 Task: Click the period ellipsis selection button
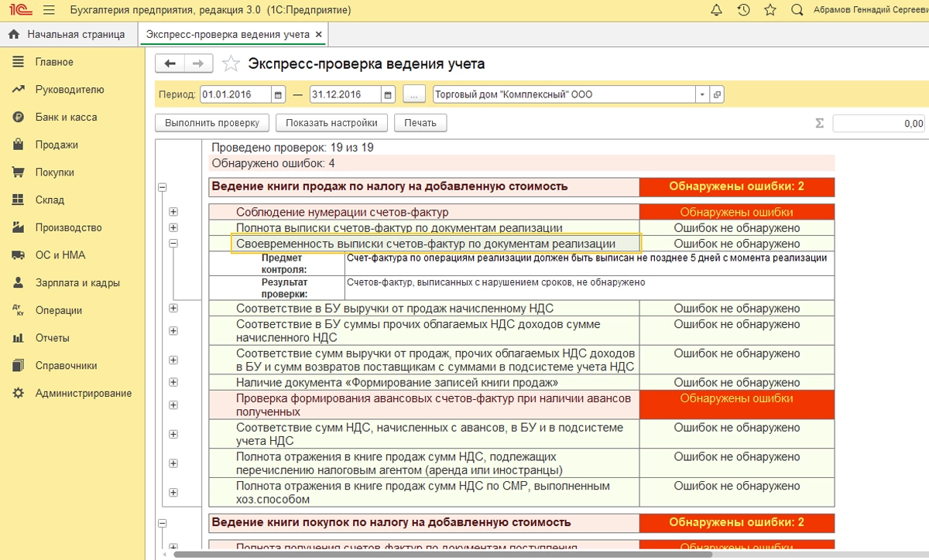[414, 94]
